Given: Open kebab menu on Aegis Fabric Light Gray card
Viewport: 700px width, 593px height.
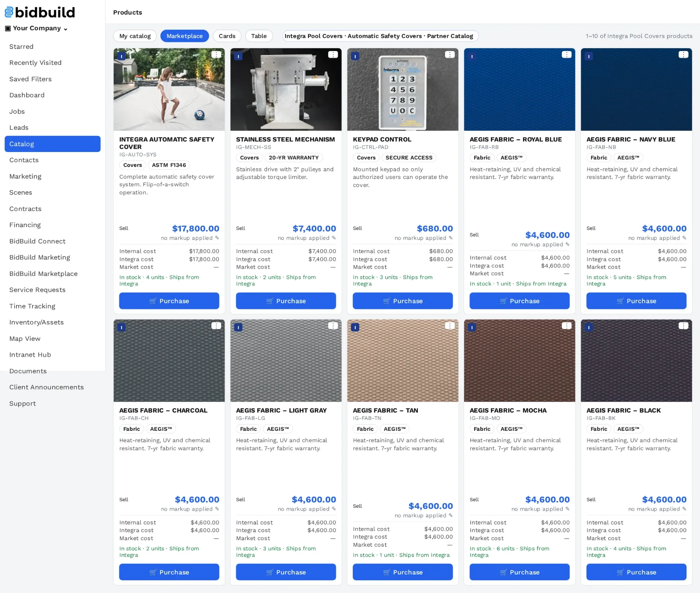Looking at the screenshot, I should pos(333,325).
